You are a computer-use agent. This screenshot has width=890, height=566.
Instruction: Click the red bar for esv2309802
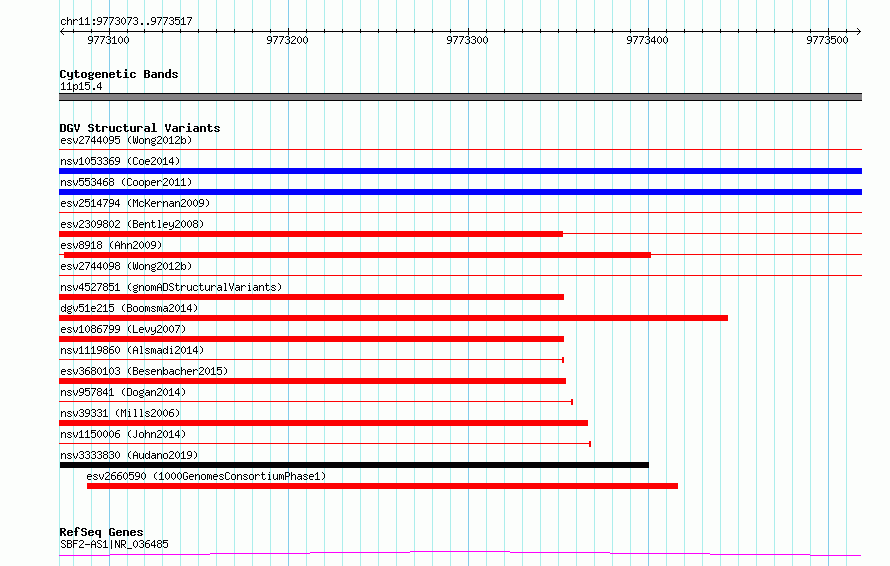coord(311,234)
